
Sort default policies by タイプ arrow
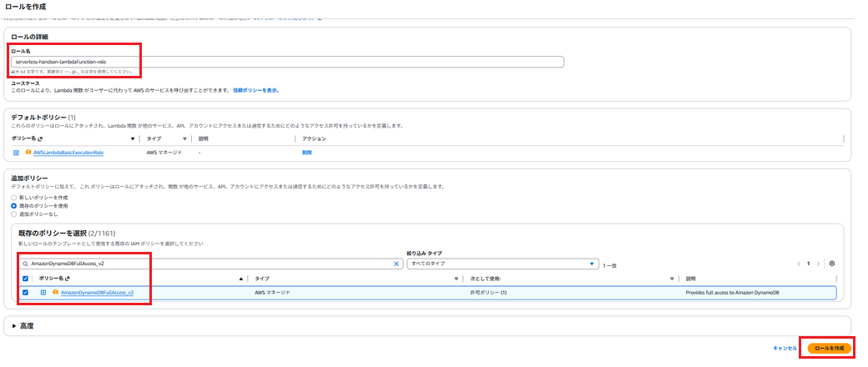tap(185, 138)
